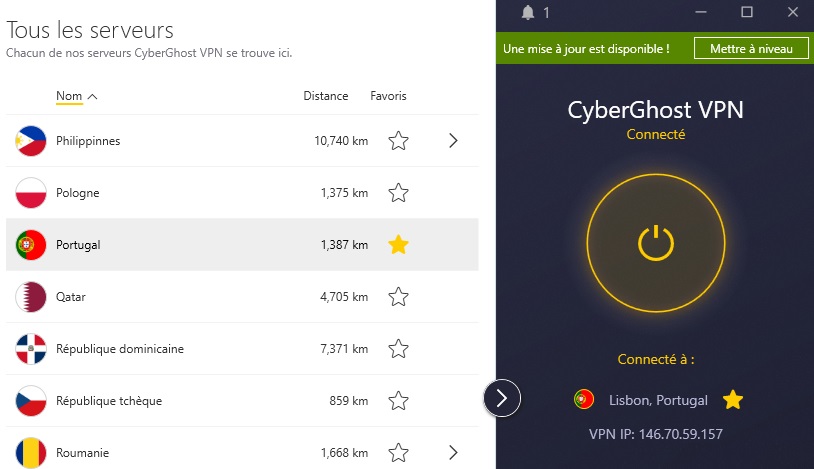
Task: Select République tchèque server name
Action: tap(109, 401)
